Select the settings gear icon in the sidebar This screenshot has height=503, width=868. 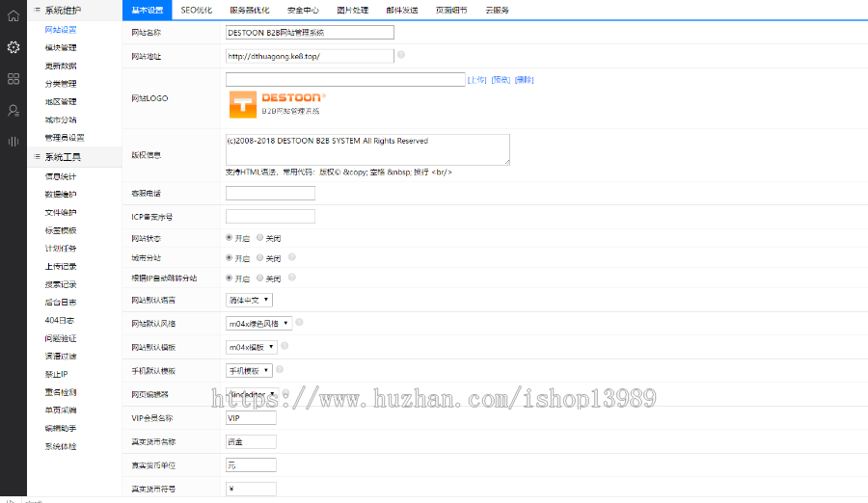[14, 47]
